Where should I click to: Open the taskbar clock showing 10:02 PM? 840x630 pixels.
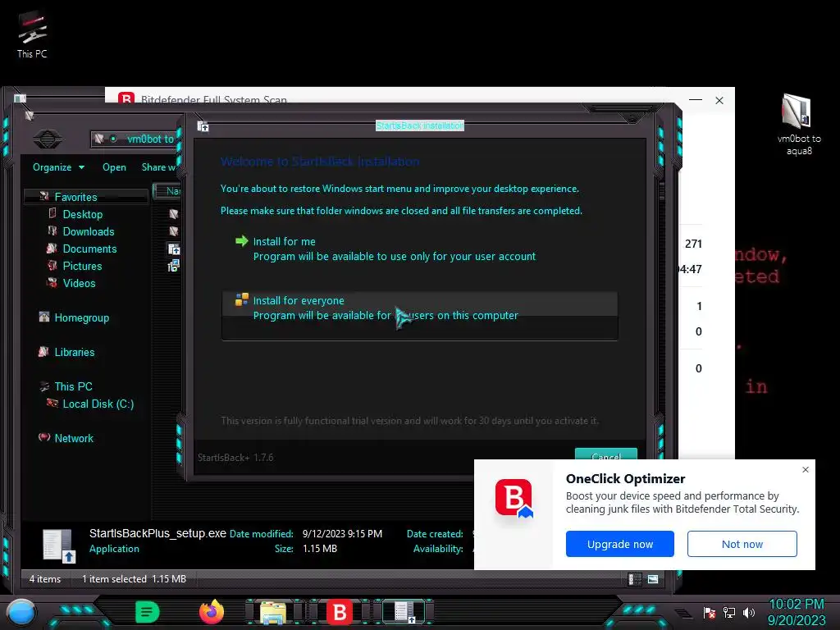(797, 612)
